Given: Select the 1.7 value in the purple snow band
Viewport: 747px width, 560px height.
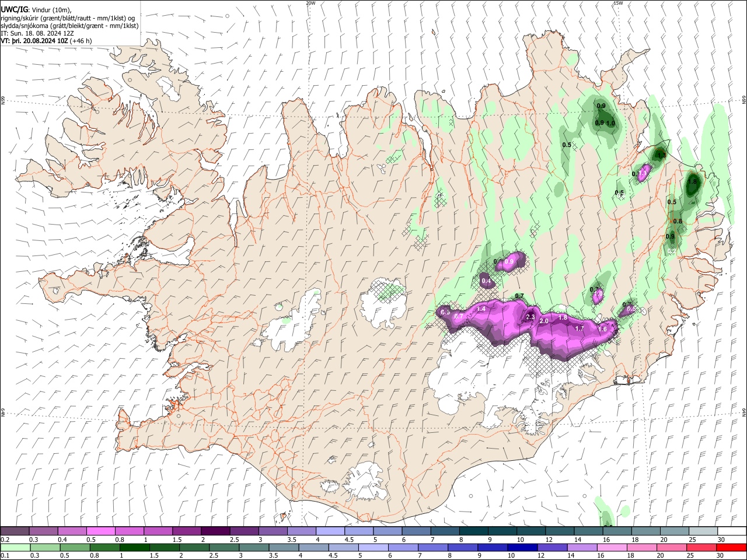Looking at the screenshot, I should coord(580,329).
